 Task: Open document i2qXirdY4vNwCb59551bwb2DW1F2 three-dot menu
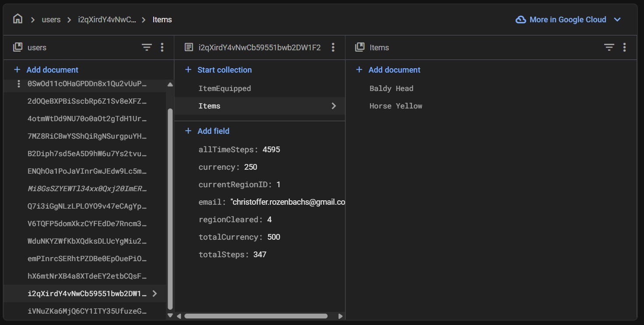coord(333,47)
